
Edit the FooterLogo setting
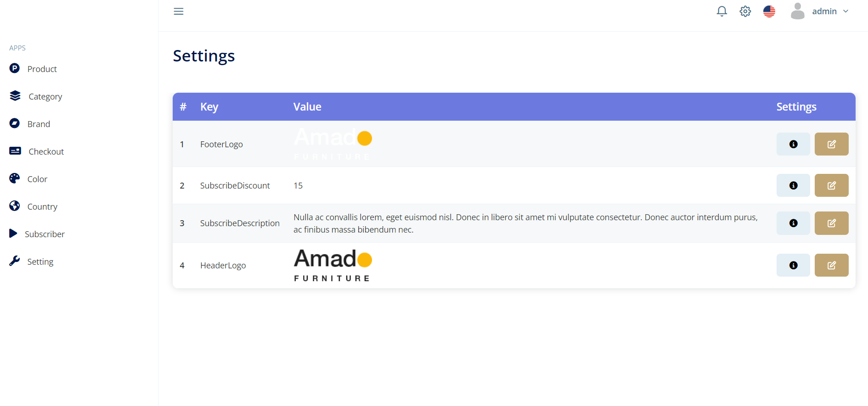pos(831,144)
